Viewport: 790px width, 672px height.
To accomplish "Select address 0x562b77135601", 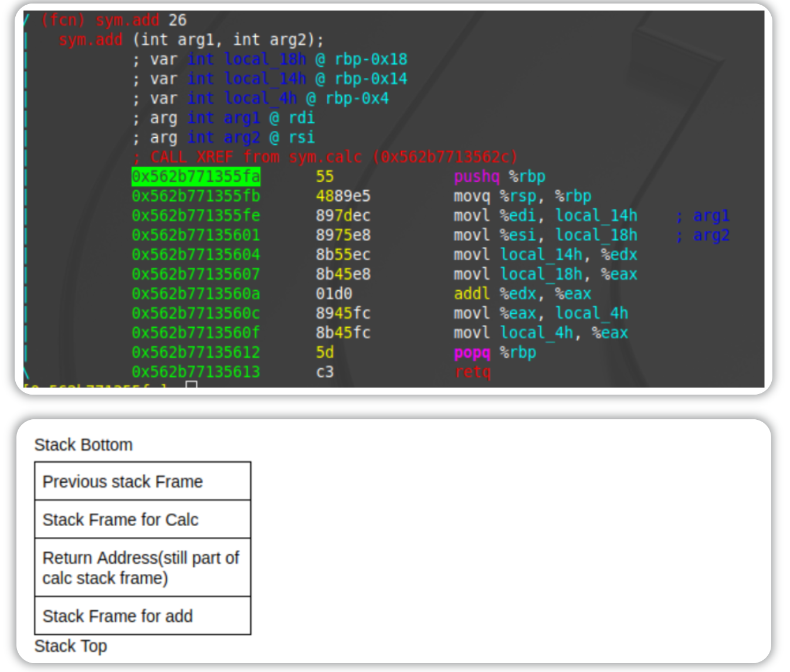I will click(196, 235).
